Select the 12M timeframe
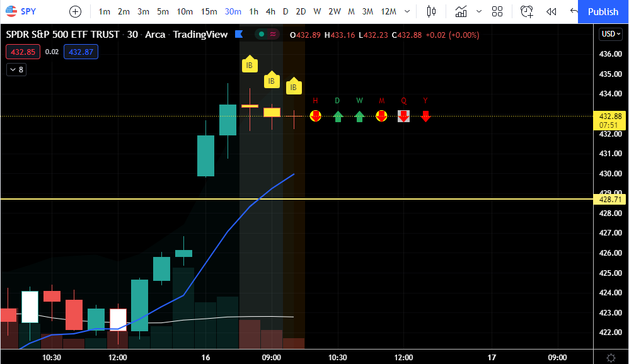The image size is (629, 364). point(388,11)
